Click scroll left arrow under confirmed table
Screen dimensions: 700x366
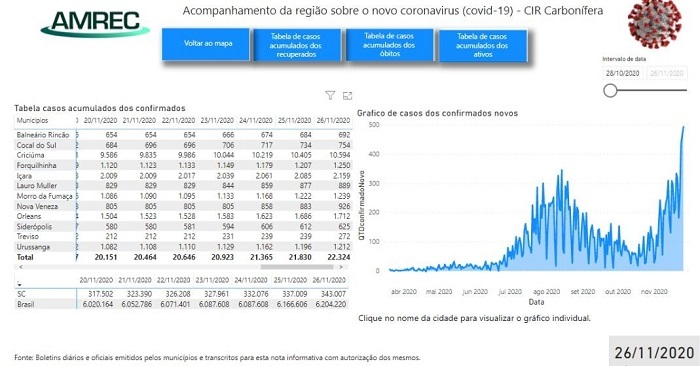[x=21, y=267]
